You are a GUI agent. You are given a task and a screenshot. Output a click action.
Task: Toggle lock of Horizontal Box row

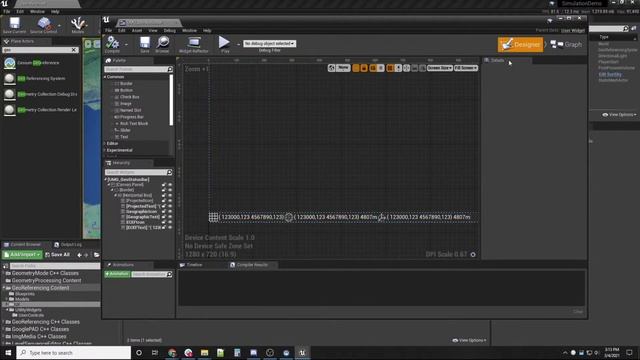click(164, 196)
